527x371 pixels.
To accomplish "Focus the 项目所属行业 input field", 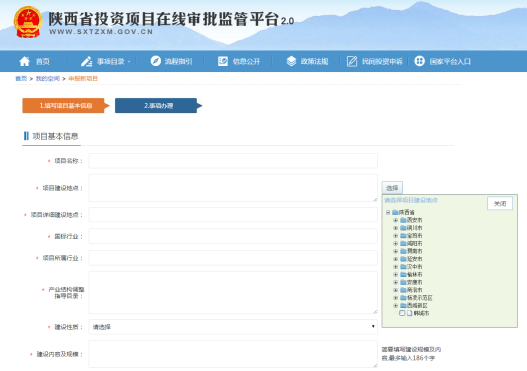I will 233,258.
